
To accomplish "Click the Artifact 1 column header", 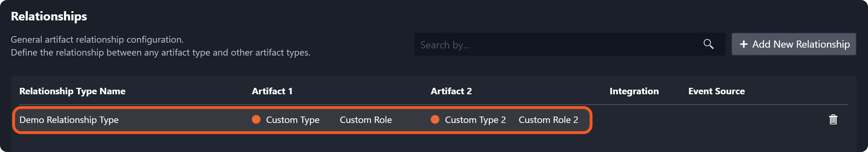I will 272,91.
